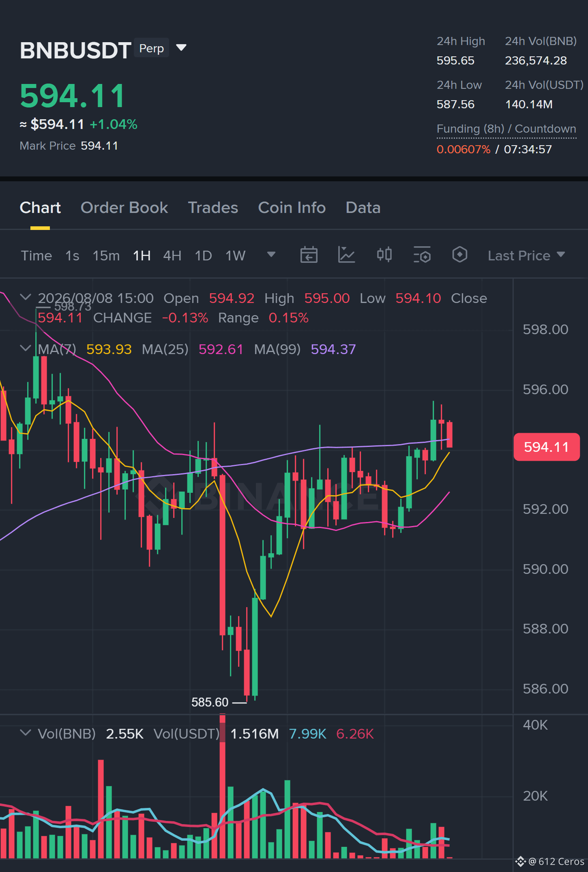Open the chart display settings icon
588x872 pixels.
[422, 255]
